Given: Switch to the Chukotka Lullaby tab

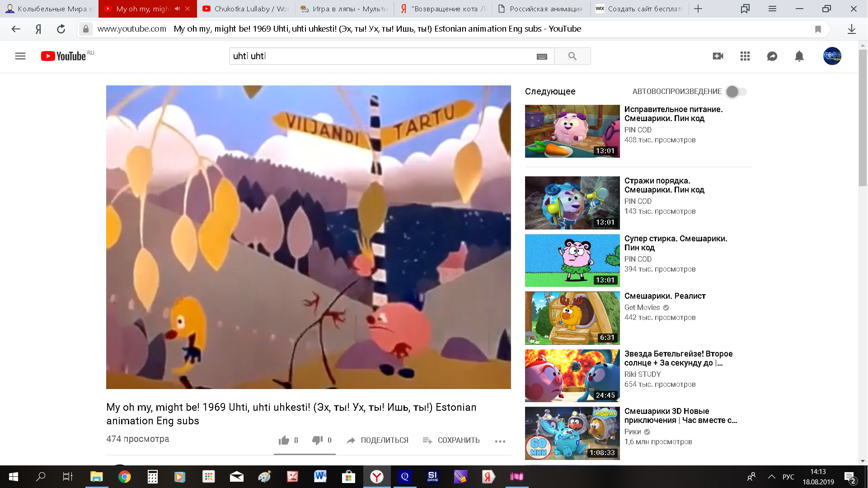Looking at the screenshot, I should [x=246, y=9].
